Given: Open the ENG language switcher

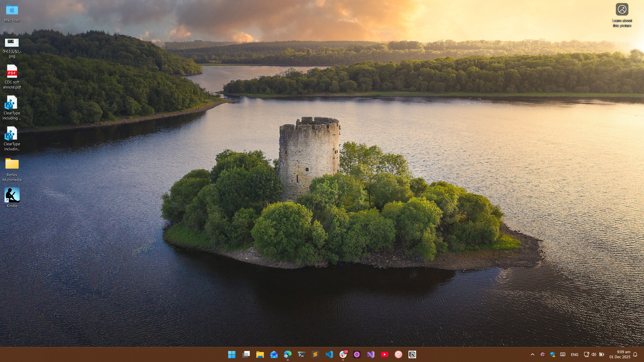Looking at the screenshot, I should tap(574, 354).
